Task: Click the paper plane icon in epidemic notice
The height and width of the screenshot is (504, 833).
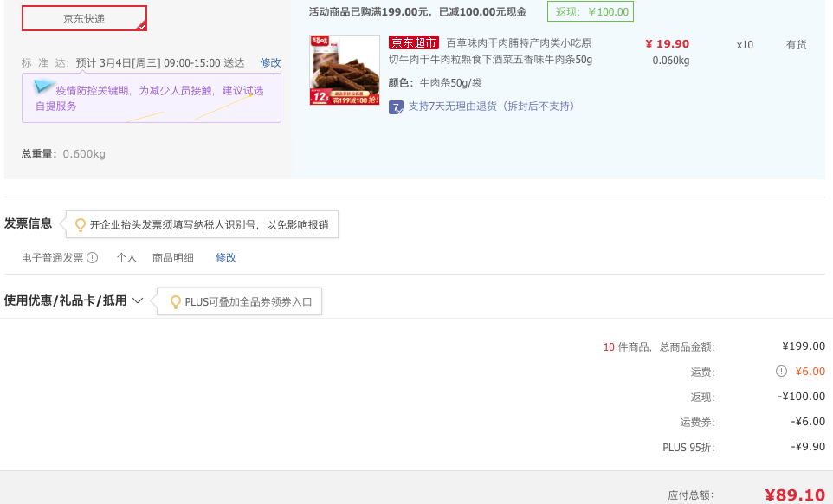Action: tap(43, 86)
